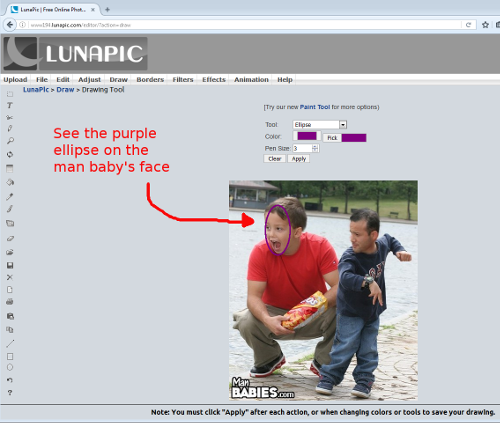
Task: Choose the magnifying glass zoom tool
Action: coord(10,141)
